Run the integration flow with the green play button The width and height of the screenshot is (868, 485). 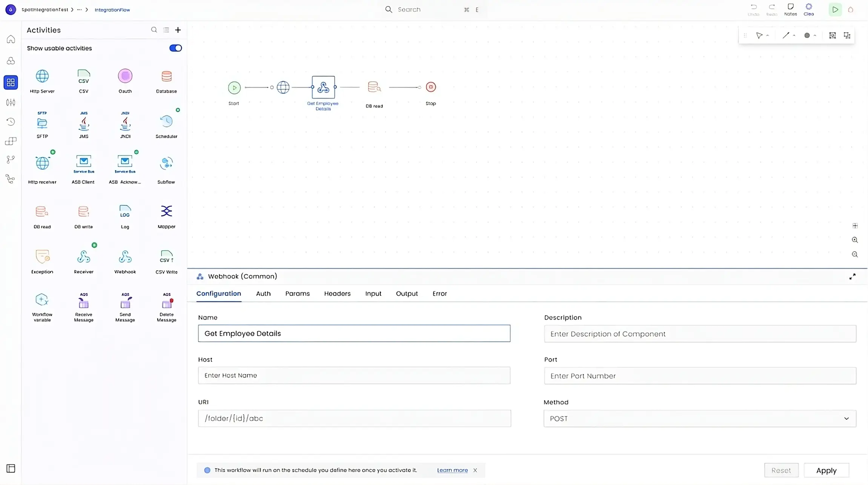pos(834,9)
